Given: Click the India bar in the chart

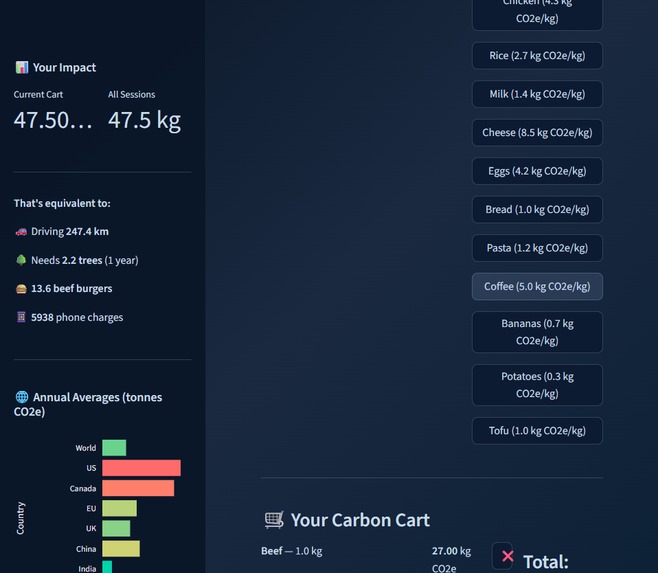Looking at the screenshot, I should pos(107,567).
